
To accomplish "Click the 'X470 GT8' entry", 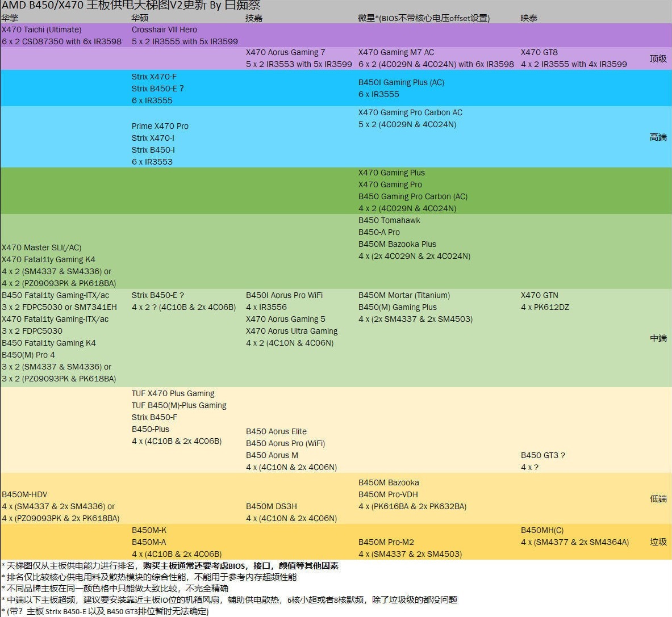I will (539, 52).
